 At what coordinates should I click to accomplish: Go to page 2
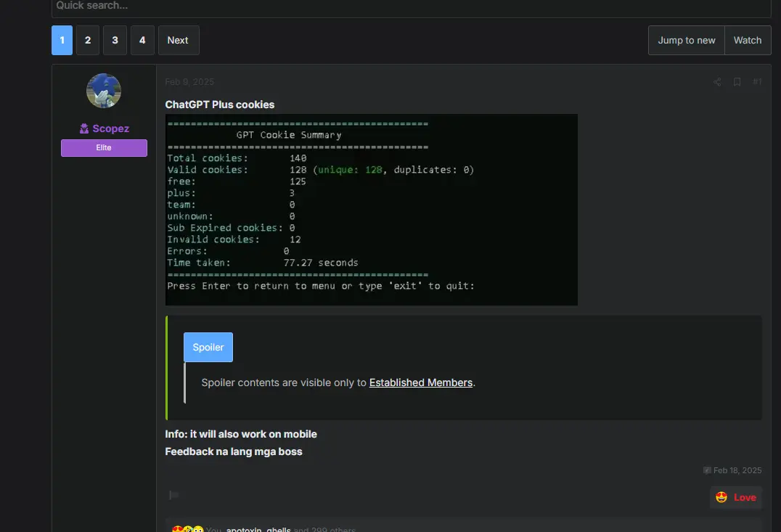click(x=88, y=41)
